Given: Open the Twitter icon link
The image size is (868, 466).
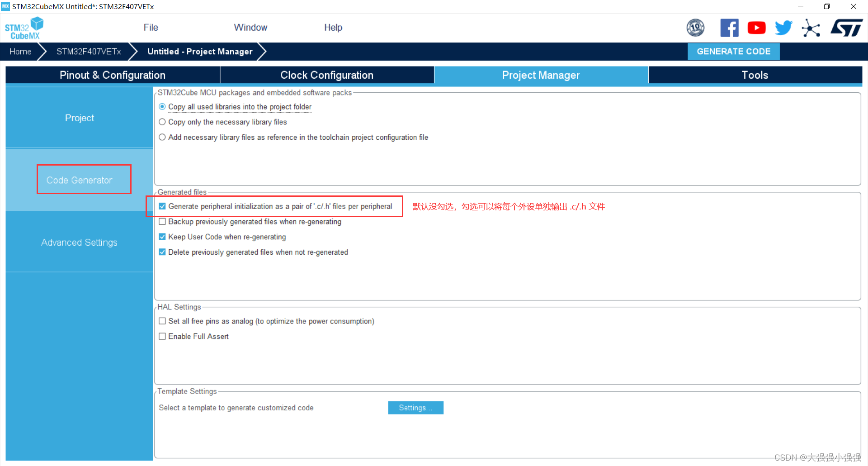Looking at the screenshot, I should (x=783, y=28).
